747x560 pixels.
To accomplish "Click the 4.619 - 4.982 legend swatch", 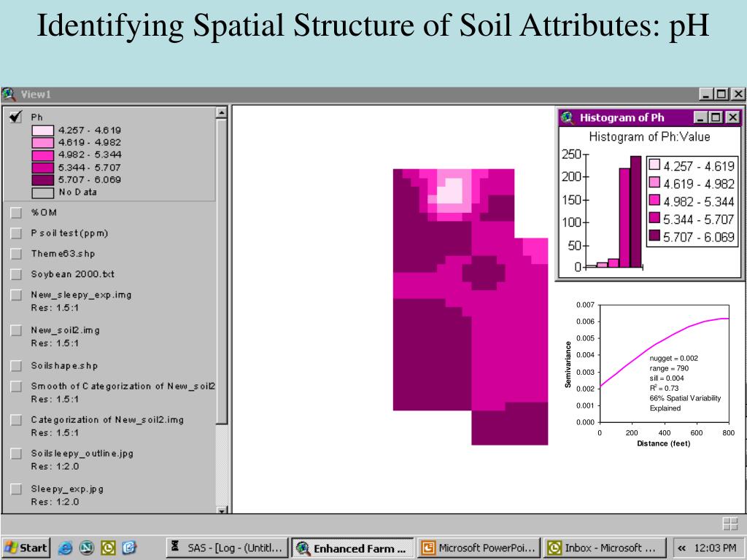I will pyautogui.click(x=43, y=142).
